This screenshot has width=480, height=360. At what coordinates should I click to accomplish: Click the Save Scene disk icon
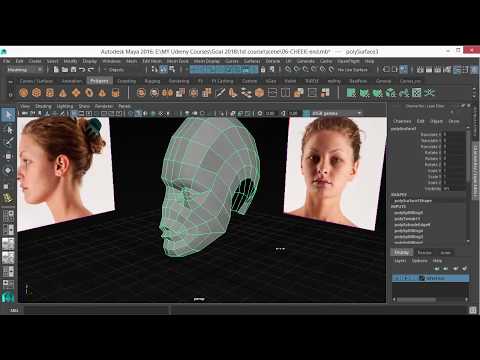tap(73, 69)
